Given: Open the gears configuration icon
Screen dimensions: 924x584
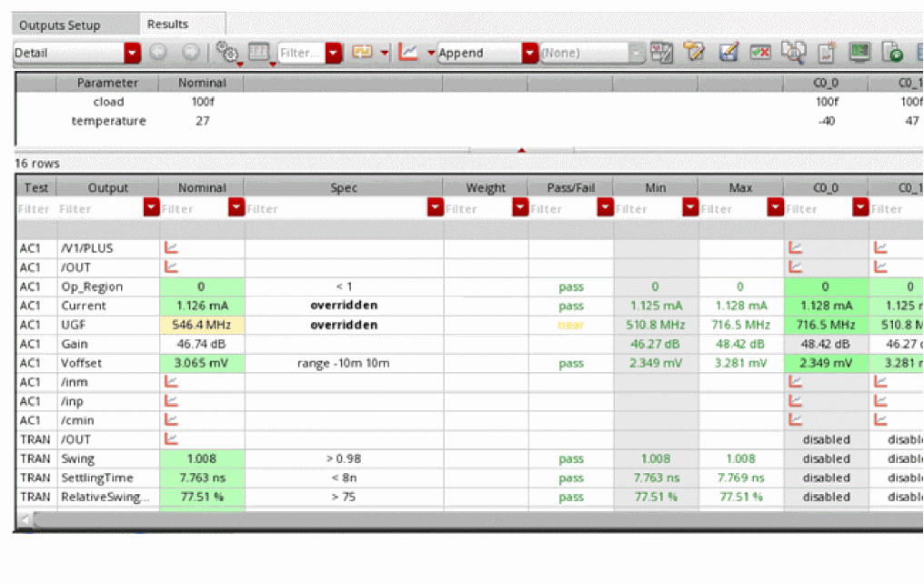Looking at the screenshot, I should coord(226,53).
